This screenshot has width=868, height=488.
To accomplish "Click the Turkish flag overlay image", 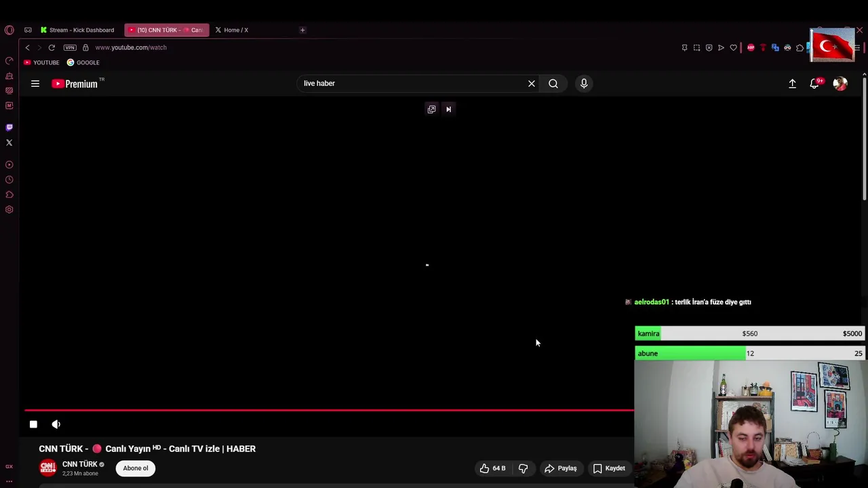I will tap(832, 45).
